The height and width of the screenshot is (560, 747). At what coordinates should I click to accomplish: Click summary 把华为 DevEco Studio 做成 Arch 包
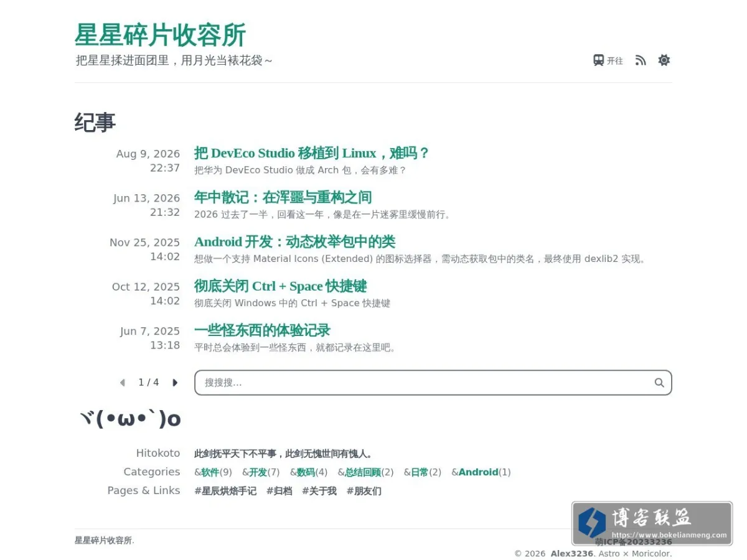[x=300, y=170]
